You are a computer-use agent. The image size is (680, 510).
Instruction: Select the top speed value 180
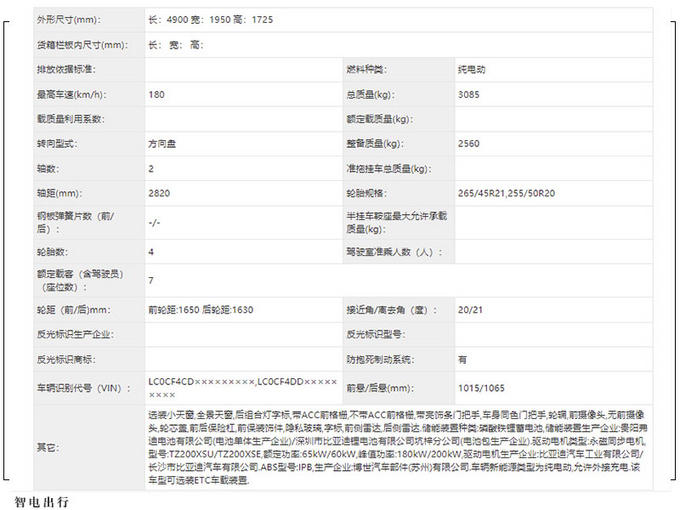point(157,95)
